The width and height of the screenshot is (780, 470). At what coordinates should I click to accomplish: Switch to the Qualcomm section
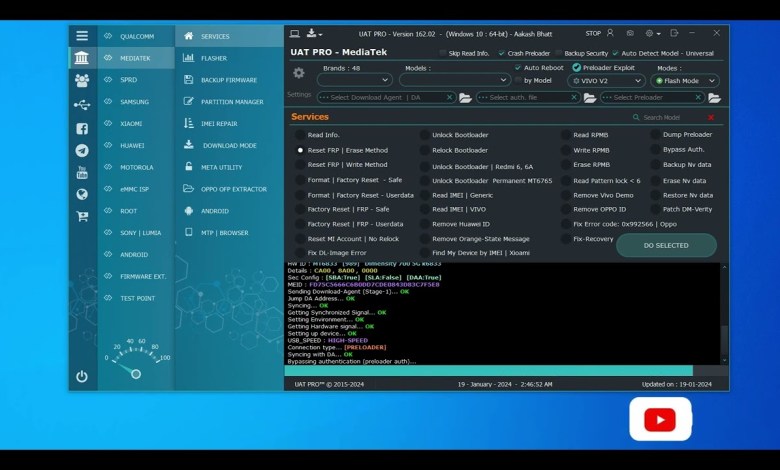(137, 36)
